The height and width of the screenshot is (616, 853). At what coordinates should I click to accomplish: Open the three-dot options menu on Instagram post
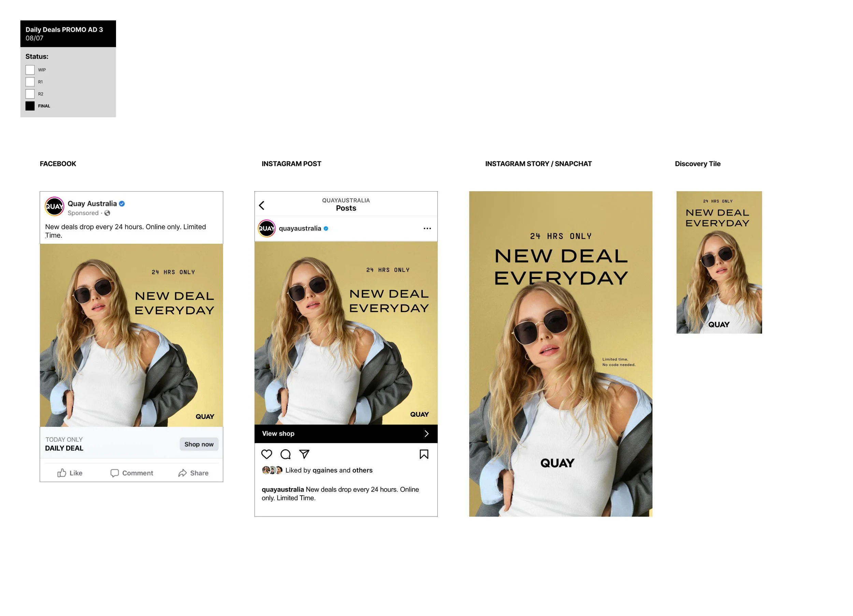tap(427, 228)
